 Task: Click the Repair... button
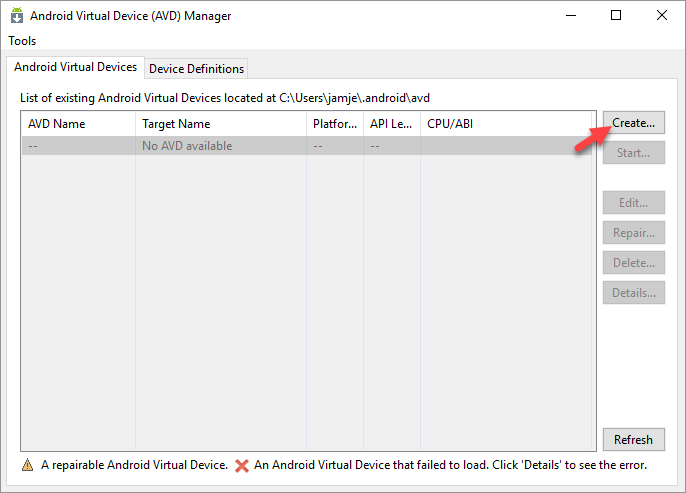tap(634, 233)
